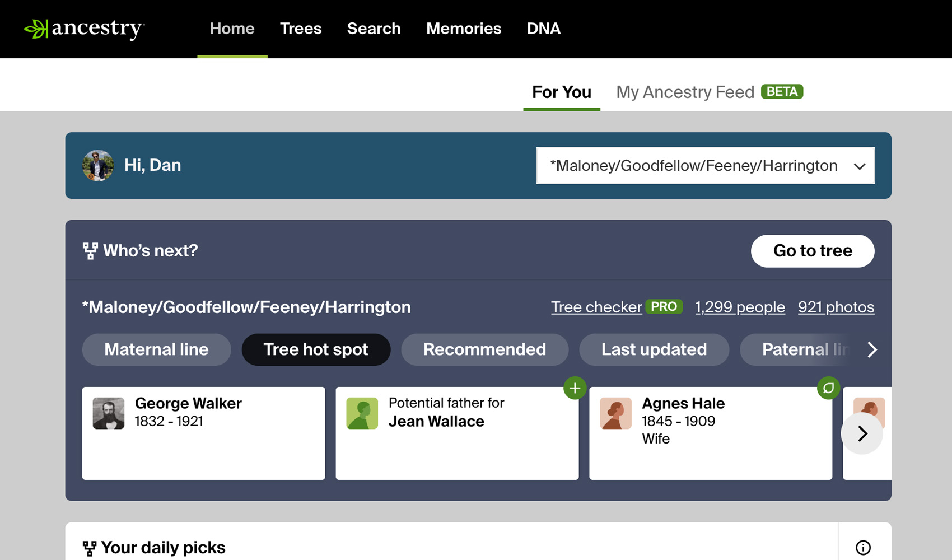Show more filter chips with chevron arrow
Viewport: 952px width, 560px height.
872,349
